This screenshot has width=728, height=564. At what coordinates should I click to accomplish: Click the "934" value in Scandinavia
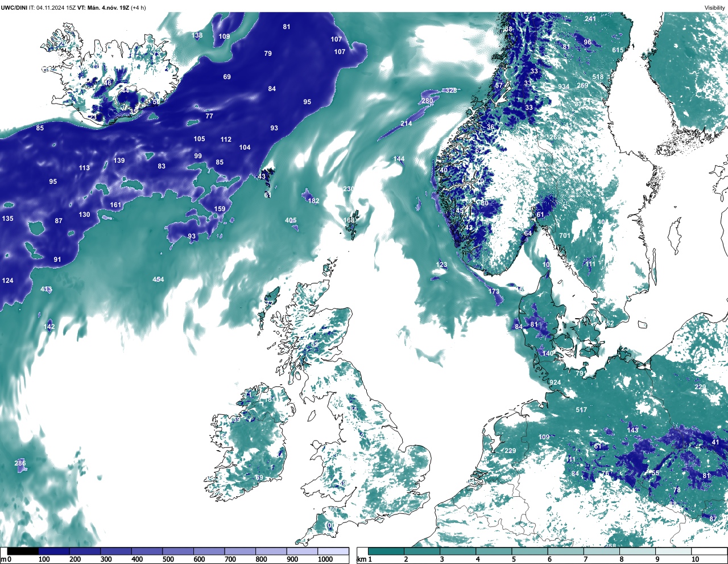(x=564, y=87)
